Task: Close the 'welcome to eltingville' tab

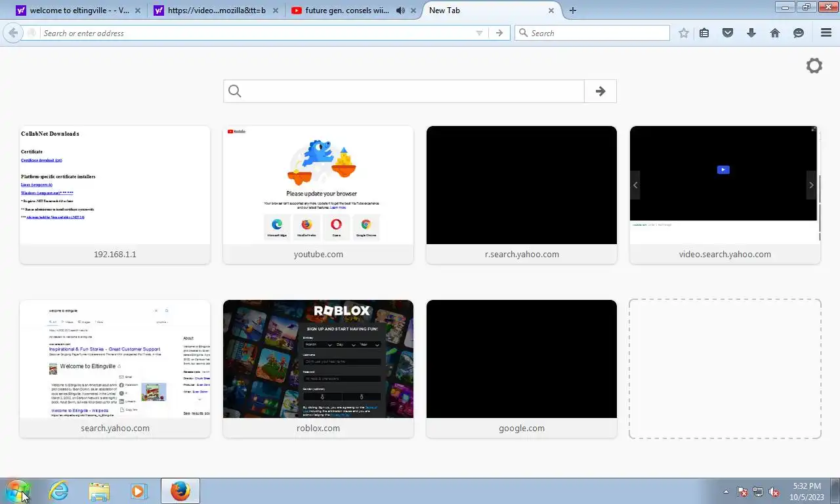Action: (138, 10)
